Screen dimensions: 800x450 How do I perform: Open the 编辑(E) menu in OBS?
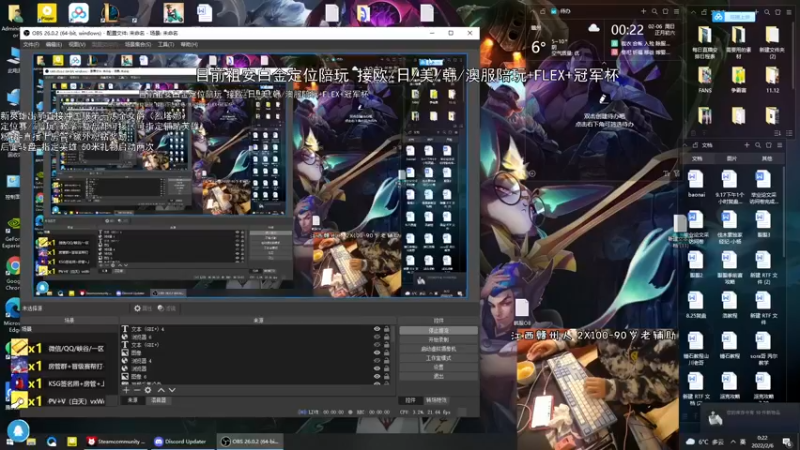point(54,45)
